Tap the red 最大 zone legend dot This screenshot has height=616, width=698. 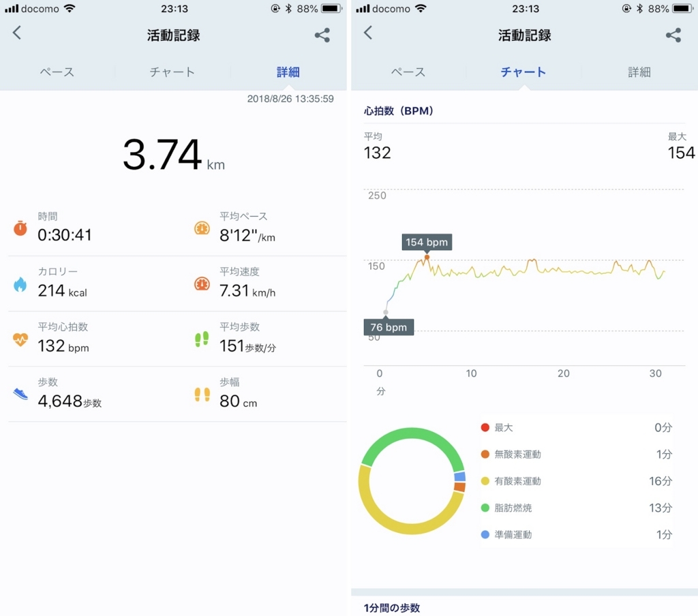485,428
